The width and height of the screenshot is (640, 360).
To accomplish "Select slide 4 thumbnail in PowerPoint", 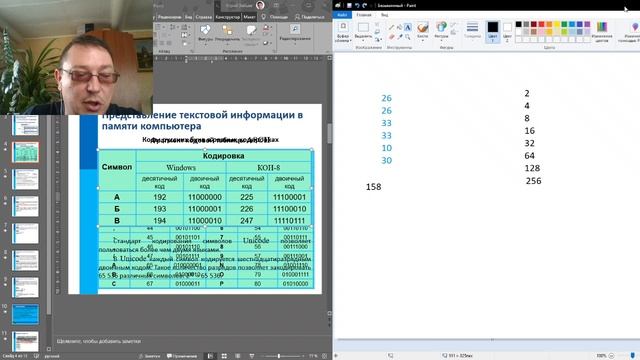I will (x=25, y=152).
